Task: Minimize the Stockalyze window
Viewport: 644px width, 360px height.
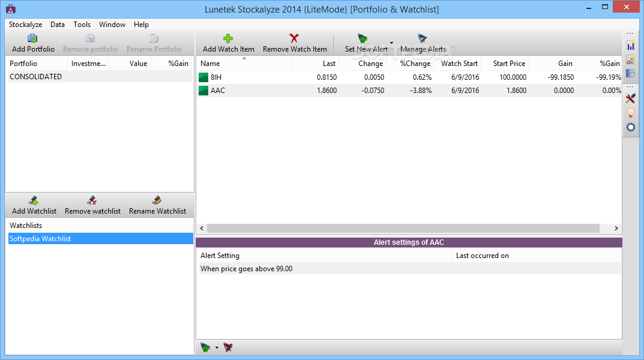Action: point(589,7)
